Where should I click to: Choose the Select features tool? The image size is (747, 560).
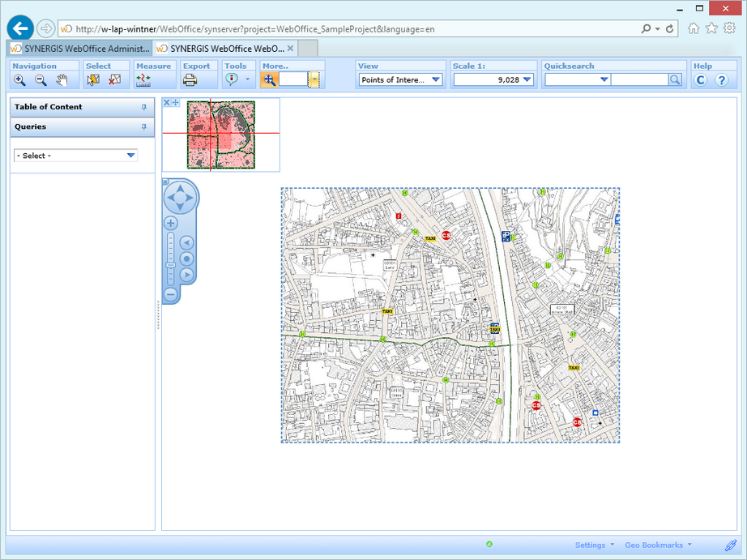pyautogui.click(x=93, y=79)
